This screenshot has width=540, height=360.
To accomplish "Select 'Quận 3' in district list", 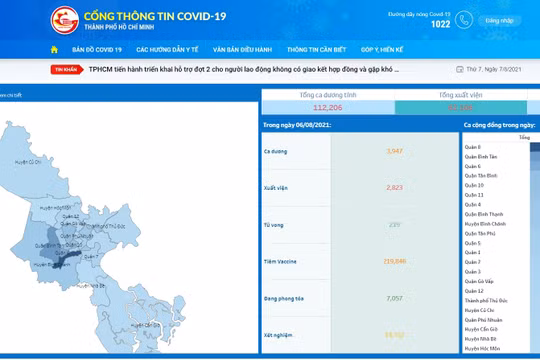I will tap(472, 272).
